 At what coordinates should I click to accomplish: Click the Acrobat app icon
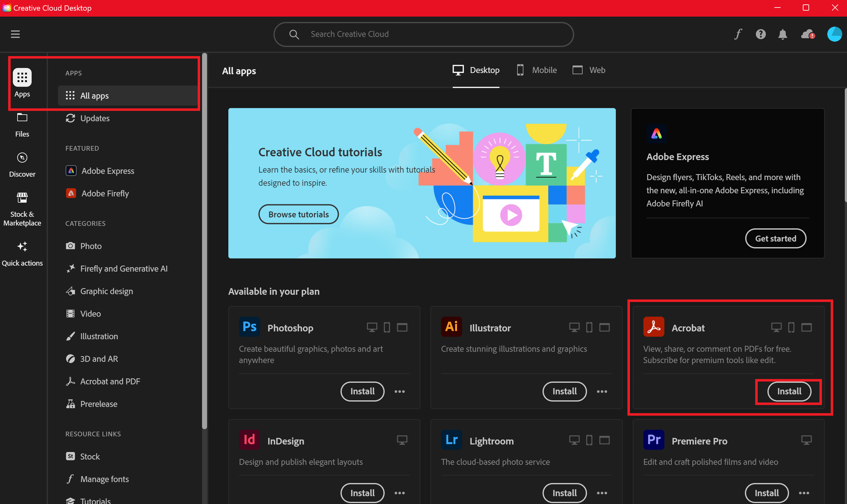(653, 327)
